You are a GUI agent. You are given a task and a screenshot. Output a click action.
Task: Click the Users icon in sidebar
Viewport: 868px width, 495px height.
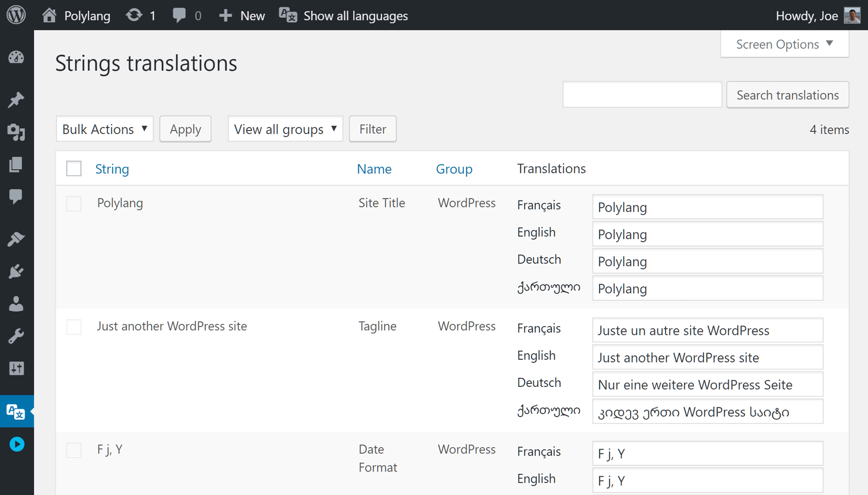coord(16,304)
